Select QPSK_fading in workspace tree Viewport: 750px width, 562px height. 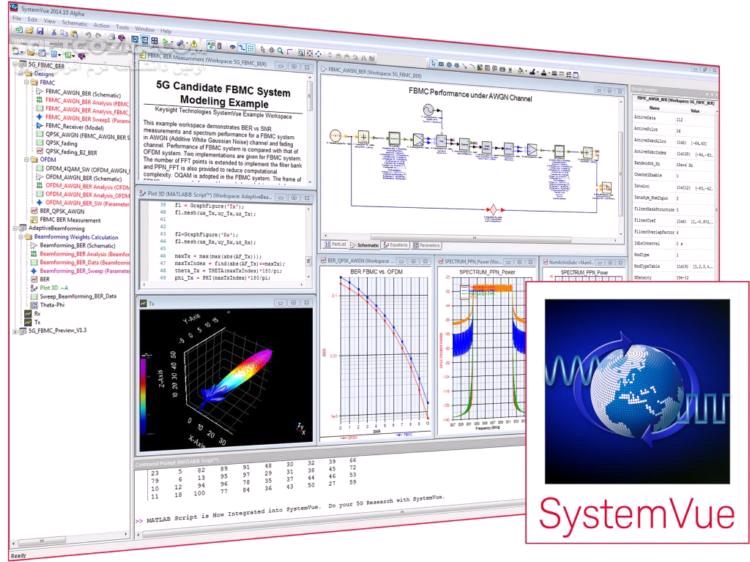coord(61,143)
